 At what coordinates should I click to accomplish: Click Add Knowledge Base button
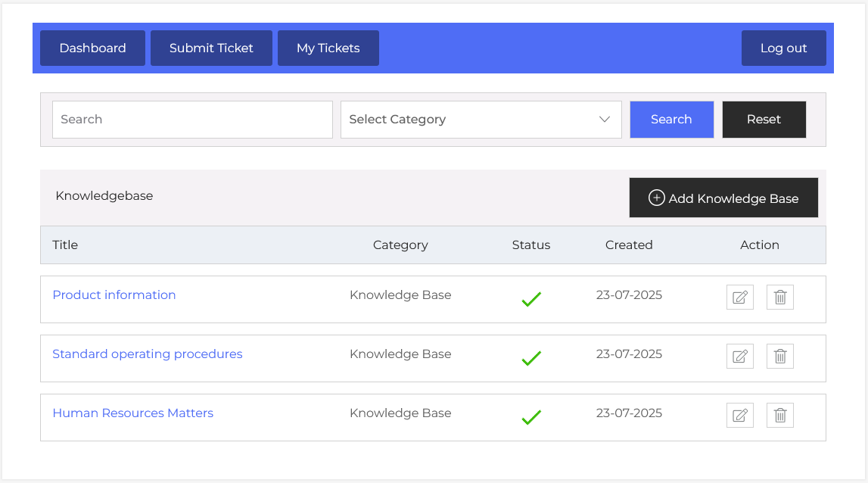point(723,198)
